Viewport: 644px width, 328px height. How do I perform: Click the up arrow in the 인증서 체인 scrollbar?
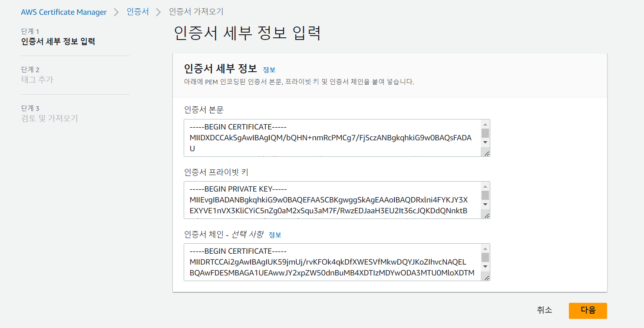point(485,248)
